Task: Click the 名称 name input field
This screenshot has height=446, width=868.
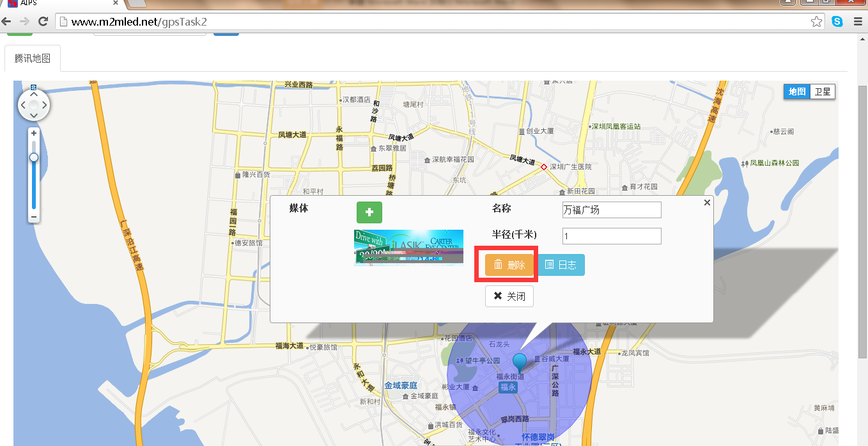Action: (612, 210)
